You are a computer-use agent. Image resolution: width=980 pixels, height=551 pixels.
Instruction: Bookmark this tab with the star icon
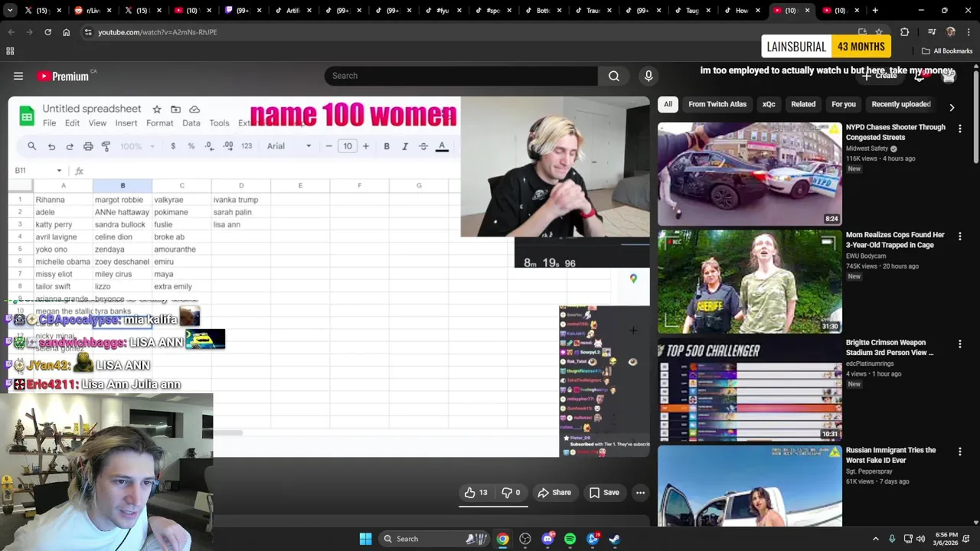879,32
